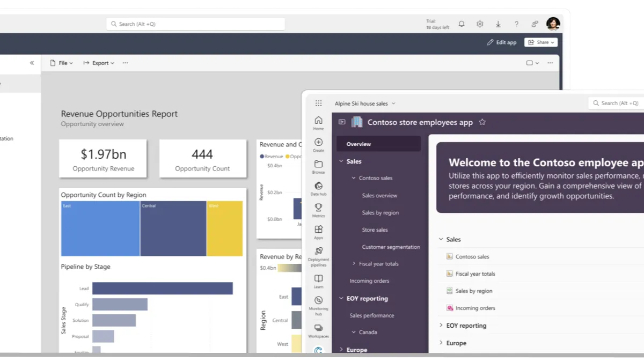644x362 pixels.
Task: Click the 444 Opportunity Count card
Action: pyautogui.click(x=202, y=159)
